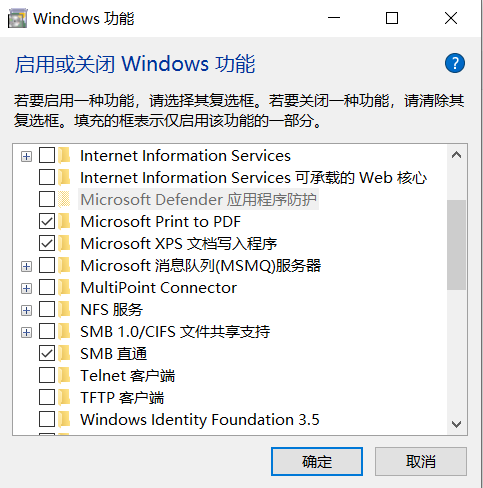This screenshot has height=488, width=483.
Task: Open the blue help question mark icon
Action: tap(455, 63)
